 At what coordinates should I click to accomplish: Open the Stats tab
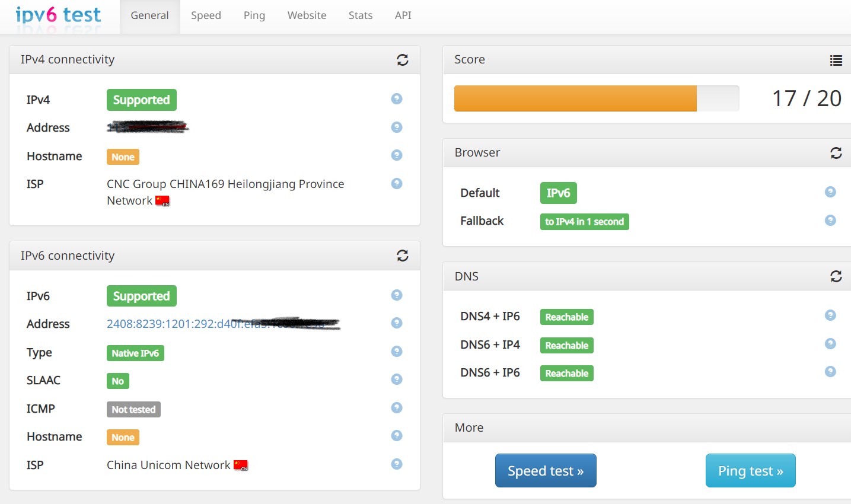tap(361, 16)
